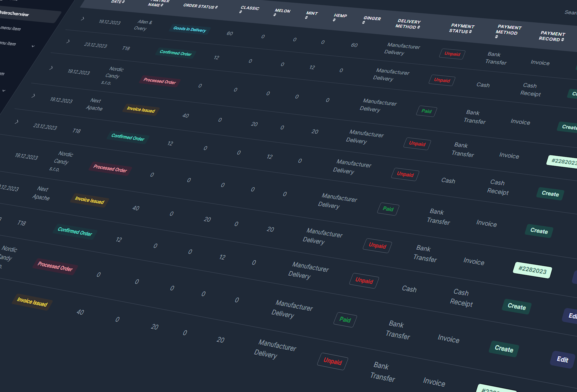Select first 'menu item' in sidebar
577x392 pixels.
point(10,28)
